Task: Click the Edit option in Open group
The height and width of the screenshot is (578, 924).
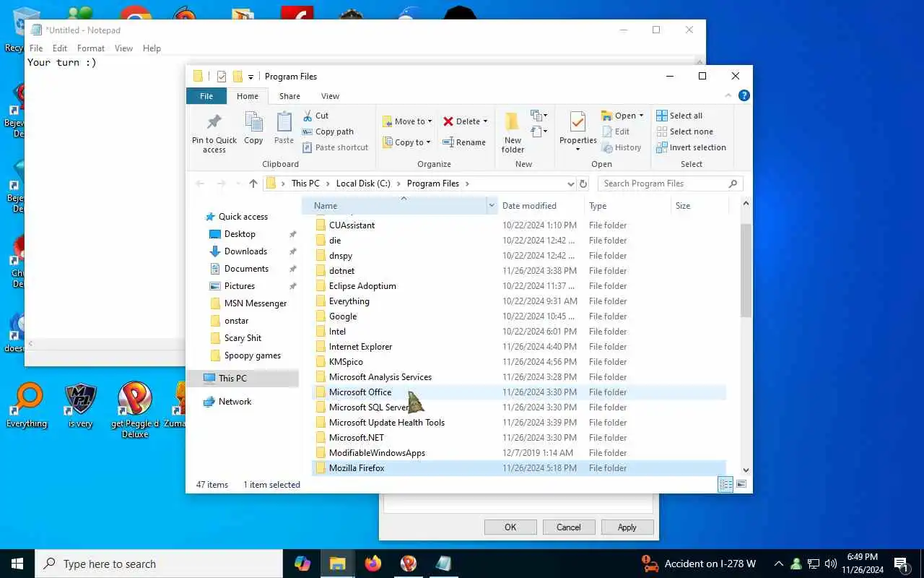Action: click(615, 131)
